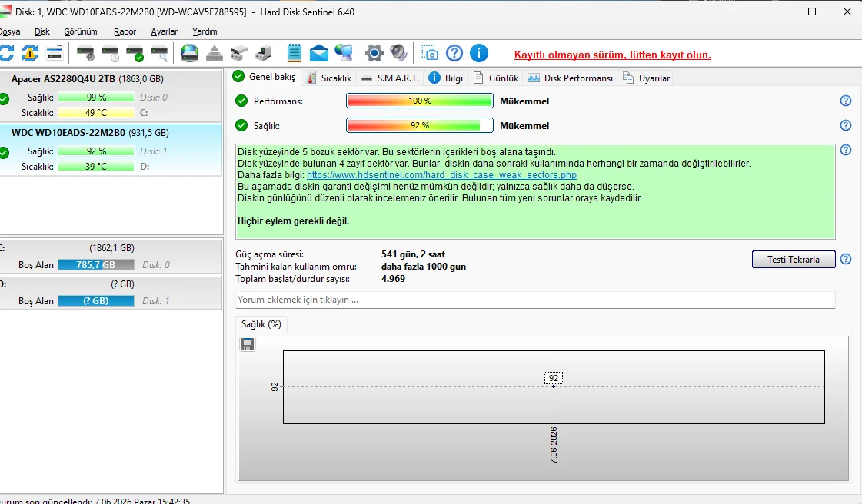Click the Testi Tekrarla button
The image size is (862, 504).
pyautogui.click(x=794, y=259)
